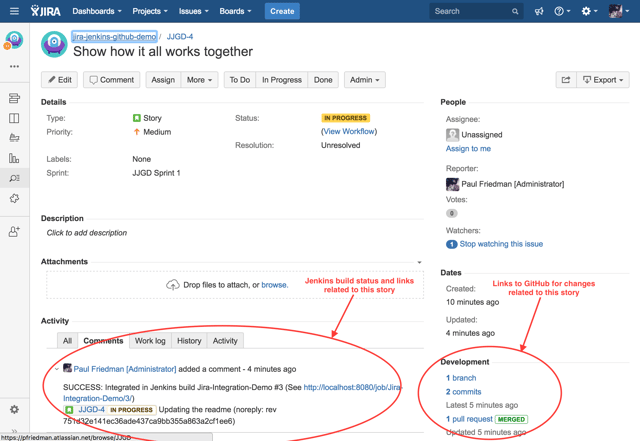The image size is (640, 441).
Task: Click the Story type icon
Action: [137, 118]
